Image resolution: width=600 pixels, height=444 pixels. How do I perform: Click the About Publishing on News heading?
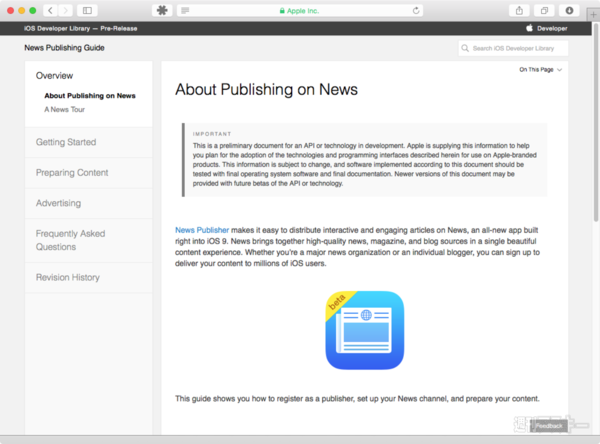click(x=266, y=90)
